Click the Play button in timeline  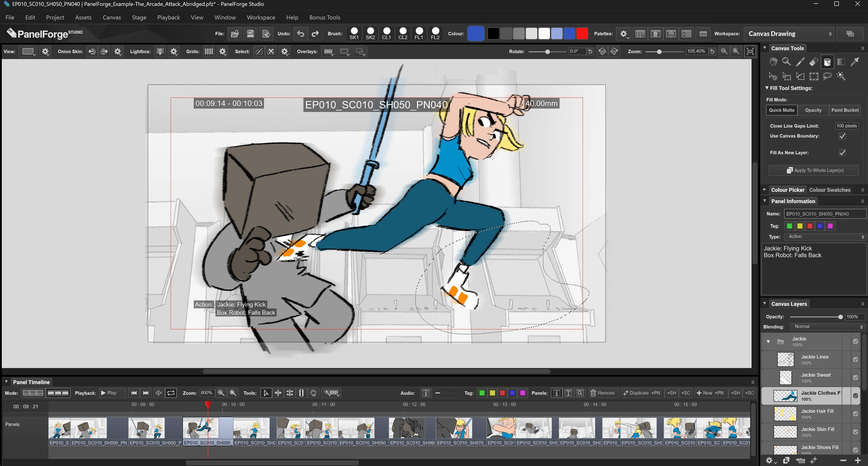(112, 393)
